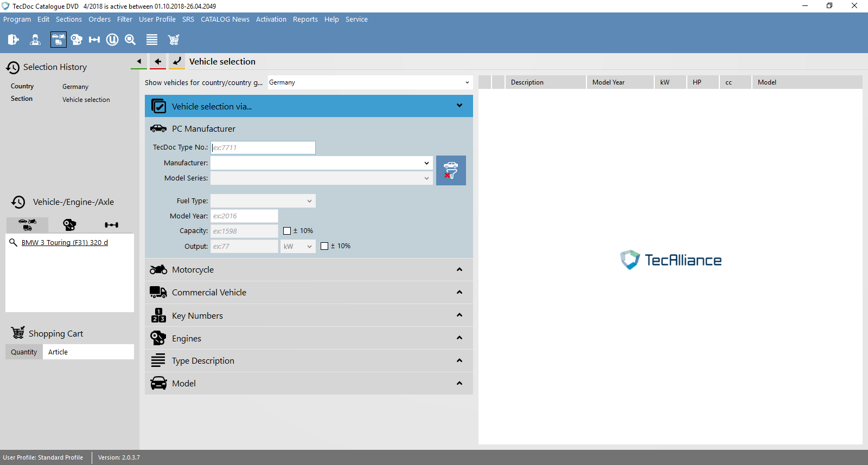Reset vehicle filter with funnel button
The image size is (868, 465).
pos(451,170)
